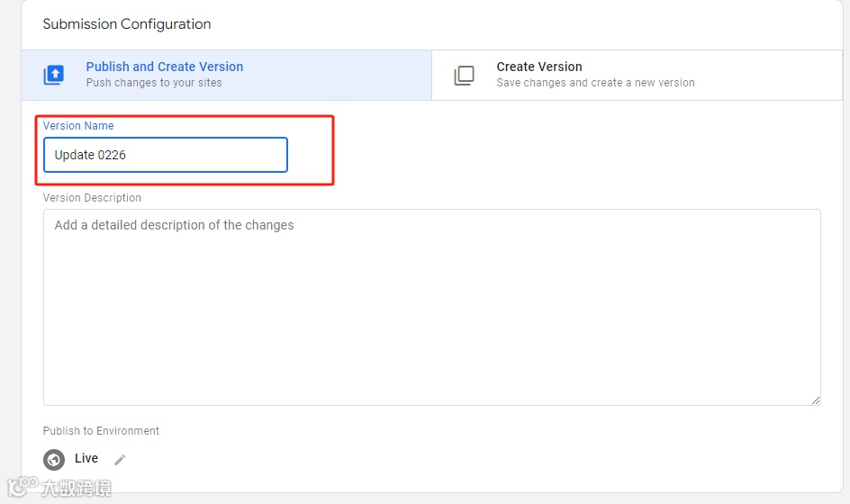Click the Publish to Environment label
The width and height of the screenshot is (850, 504).
pyautogui.click(x=101, y=431)
